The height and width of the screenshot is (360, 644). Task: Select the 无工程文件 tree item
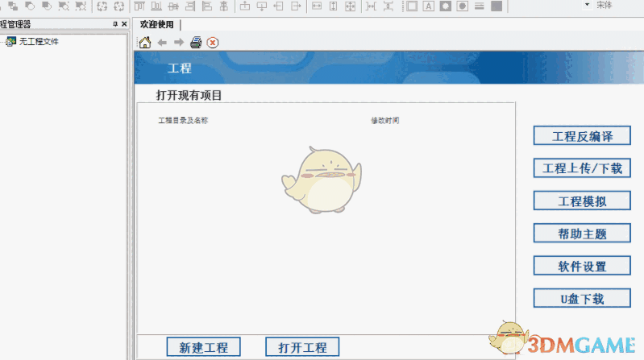point(39,41)
